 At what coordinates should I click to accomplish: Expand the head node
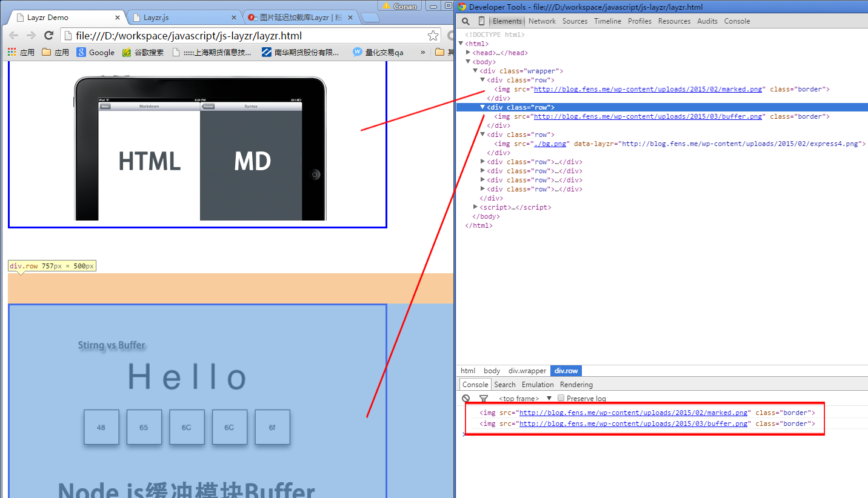(x=469, y=53)
